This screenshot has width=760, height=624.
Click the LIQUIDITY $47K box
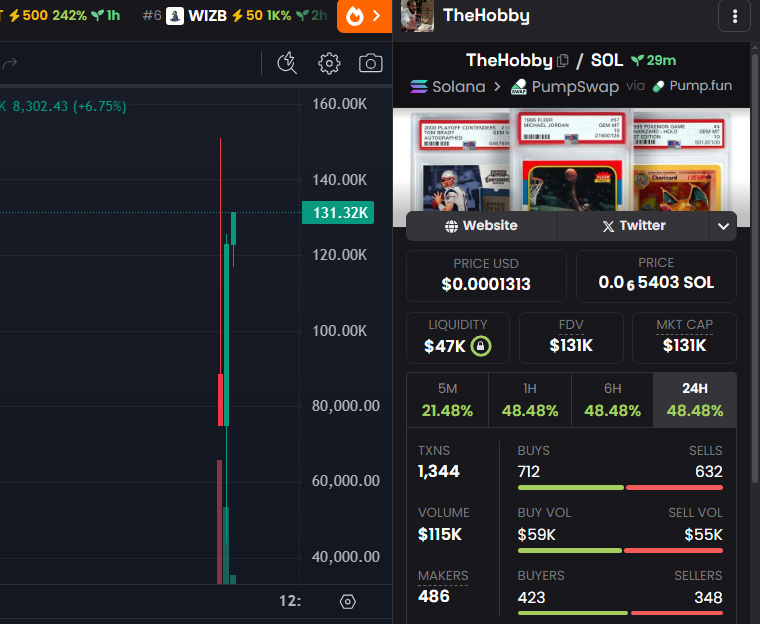tap(458, 337)
